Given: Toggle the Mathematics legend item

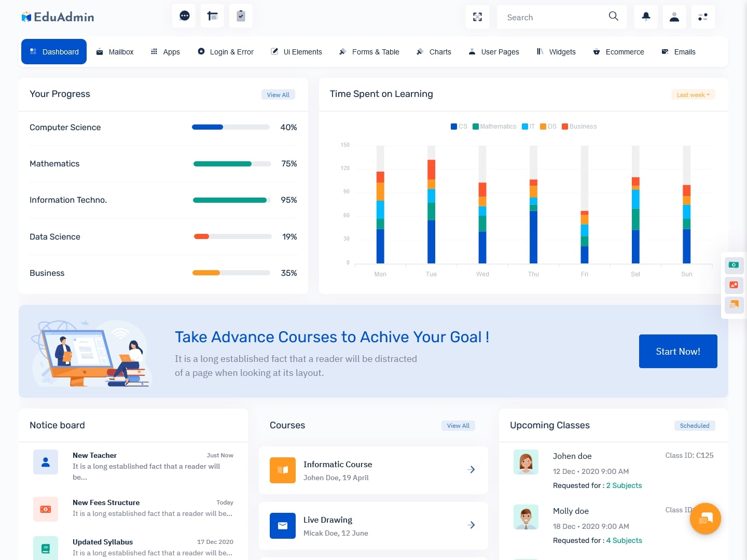Looking at the screenshot, I should pyautogui.click(x=494, y=127).
